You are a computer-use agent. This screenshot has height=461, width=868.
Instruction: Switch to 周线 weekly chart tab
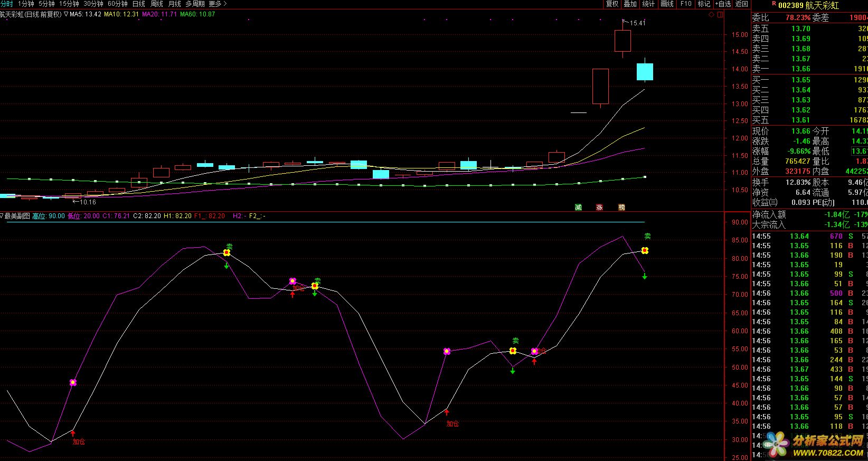(x=157, y=4)
